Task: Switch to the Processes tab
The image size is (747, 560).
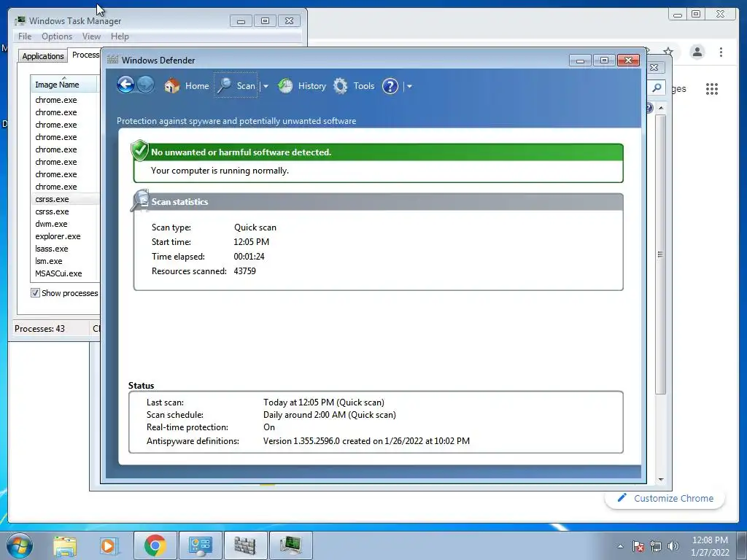Action: [85, 55]
